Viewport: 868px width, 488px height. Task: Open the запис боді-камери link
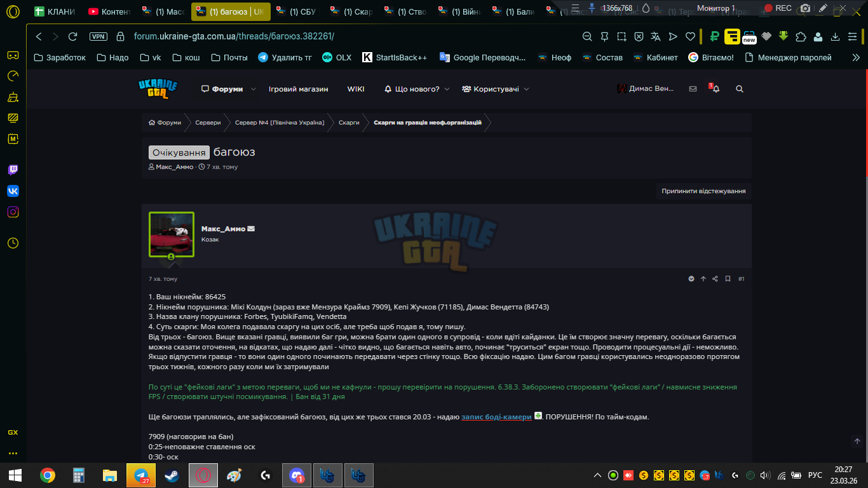(496, 417)
